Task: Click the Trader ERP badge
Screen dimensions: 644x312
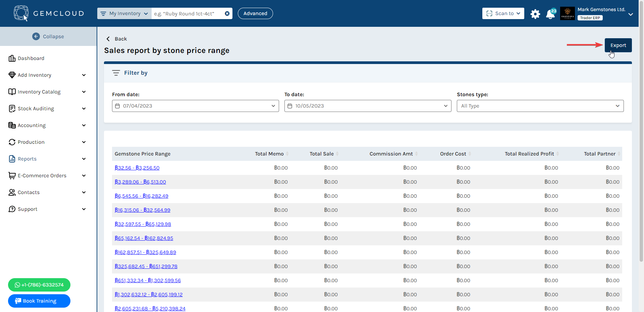Action: pos(590,18)
